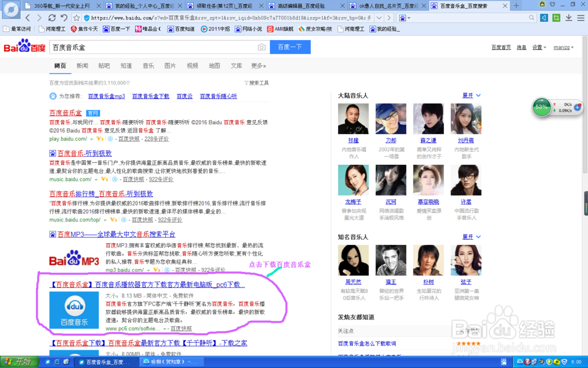Click inside the Baidu search input field
588x368 pixels.
(153, 47)
